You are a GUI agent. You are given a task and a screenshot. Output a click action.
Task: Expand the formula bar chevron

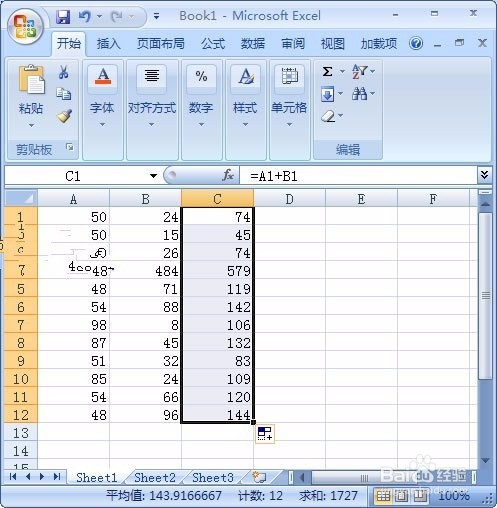[485, 175]
